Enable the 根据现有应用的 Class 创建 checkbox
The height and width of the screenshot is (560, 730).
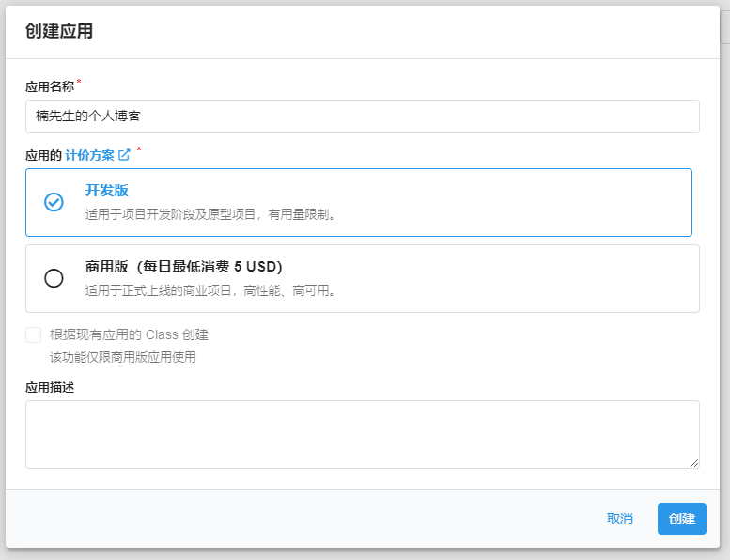point(34,335)
